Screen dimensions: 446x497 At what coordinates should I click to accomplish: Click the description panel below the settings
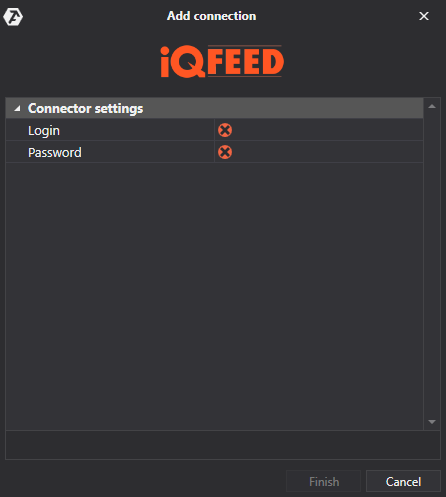[x=223, y=445]
